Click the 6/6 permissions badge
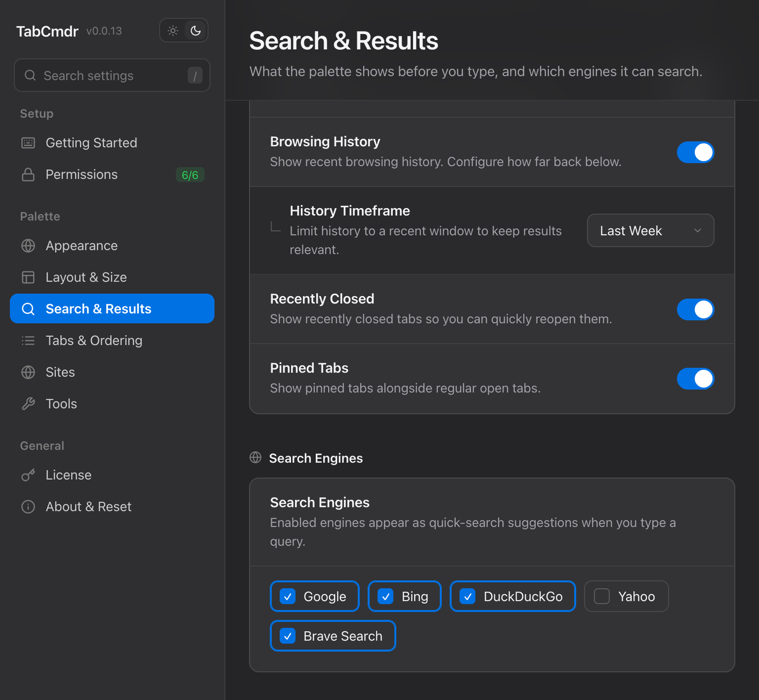This screenshot has width=759, height=700. click(x=190, y=175)
